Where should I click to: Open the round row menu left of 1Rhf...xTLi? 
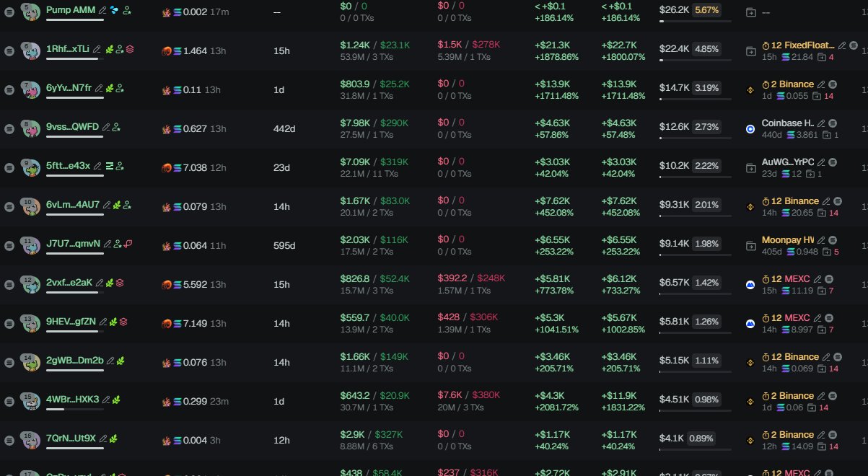point(9,50)
